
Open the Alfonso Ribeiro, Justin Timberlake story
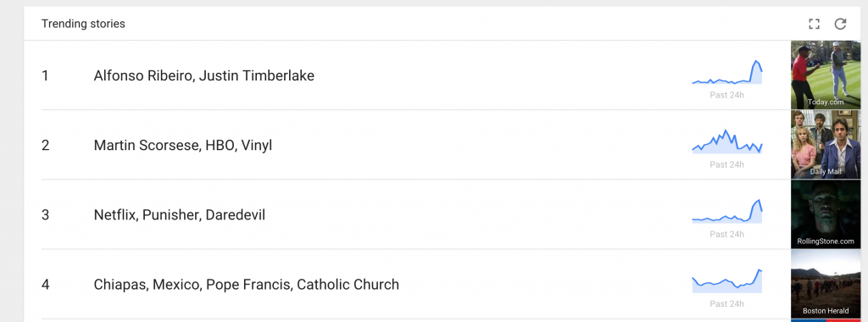point(203,75)
